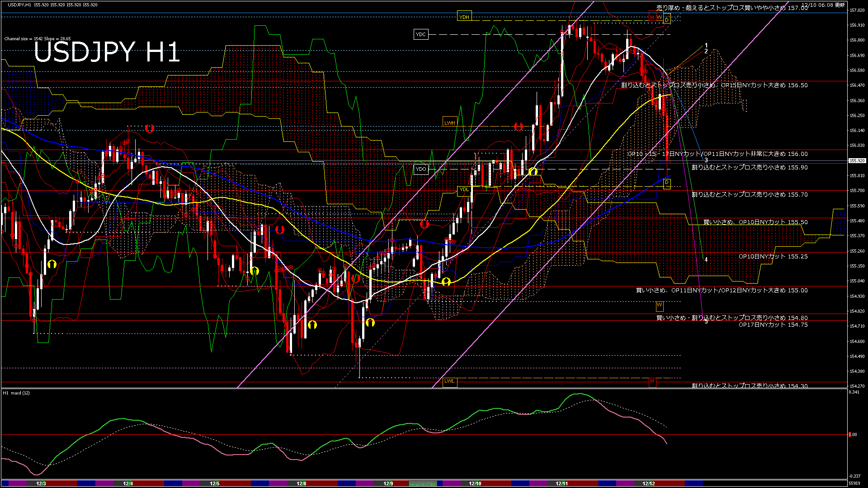This screenshot has height=488, width=868.
Task: Click the 12/8 date marker on timeline
Action: [301, 483]
